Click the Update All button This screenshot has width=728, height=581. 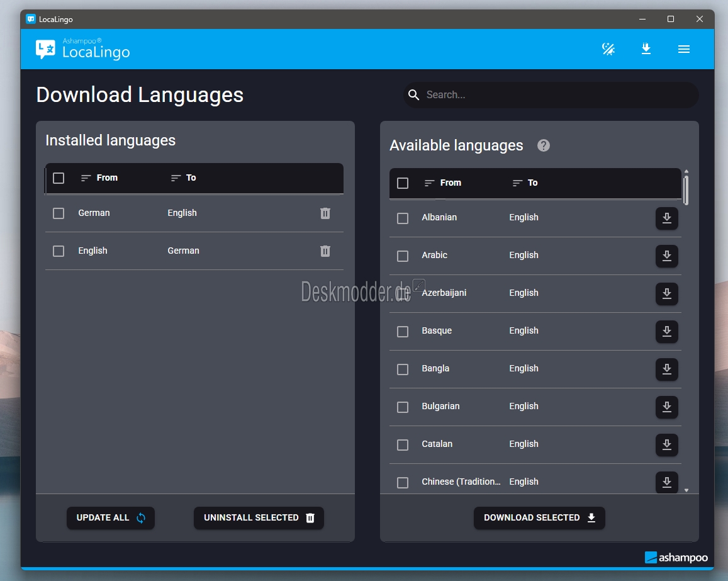click(x=111, y=518)
